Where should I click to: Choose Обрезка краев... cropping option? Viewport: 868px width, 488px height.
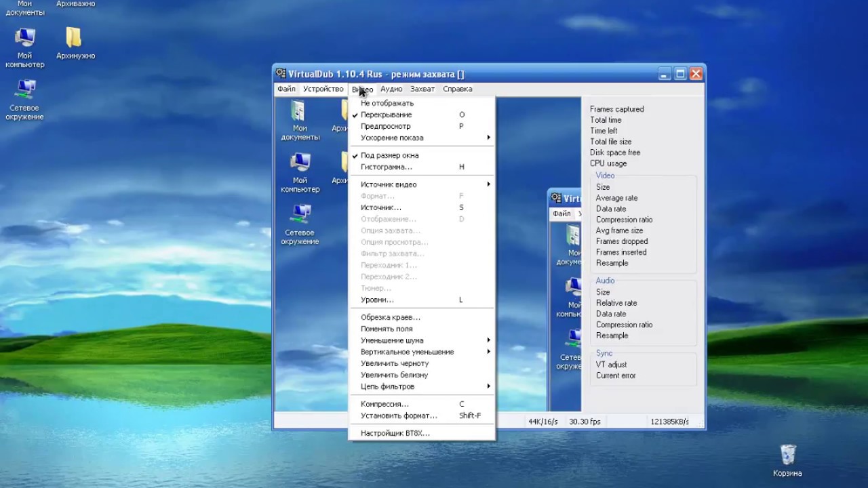click(421, 317)
